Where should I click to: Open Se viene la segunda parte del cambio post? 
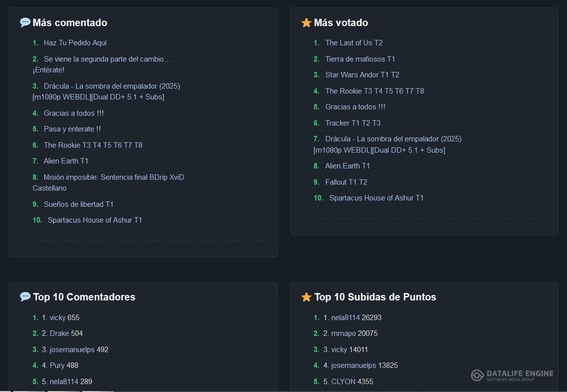(x=106, y=59)
